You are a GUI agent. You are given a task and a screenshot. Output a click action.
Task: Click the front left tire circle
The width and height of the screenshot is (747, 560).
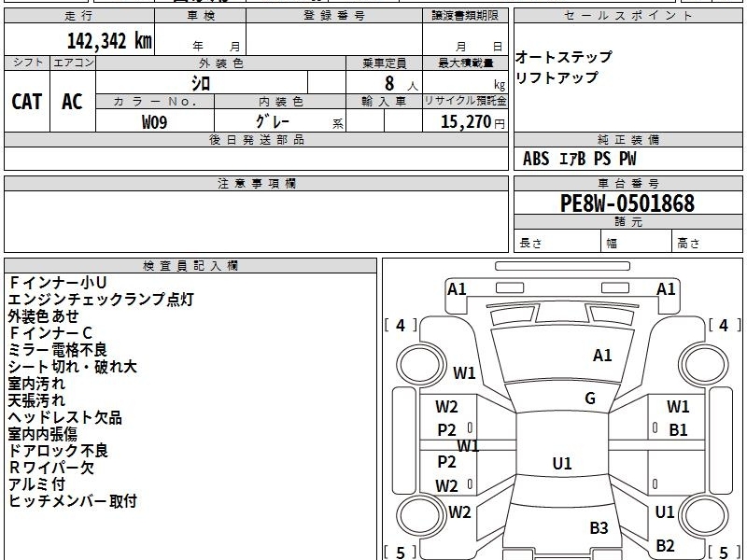(420, 365)
